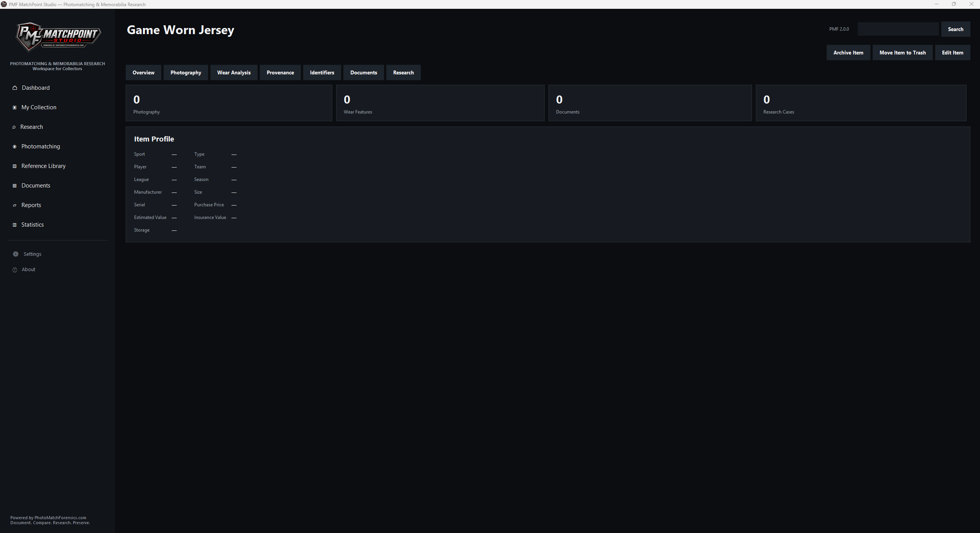Click the Research magnifier icon in sidebar
980x533 pixels.
(14, 127)
